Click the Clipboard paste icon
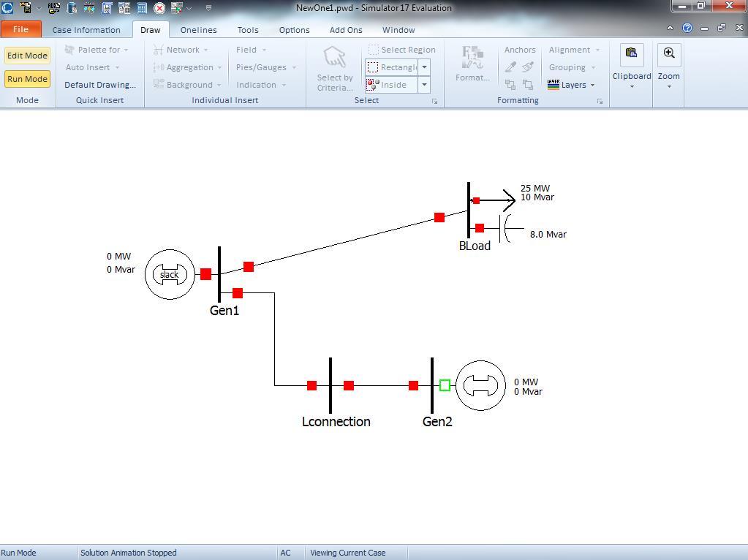This screenshot has width=748, height=560. pos(632,54)
